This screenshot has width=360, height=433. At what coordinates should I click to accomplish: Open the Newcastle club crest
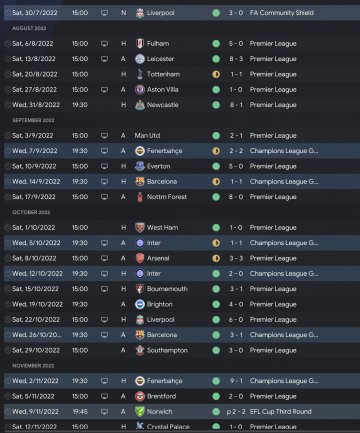point(140,105)
